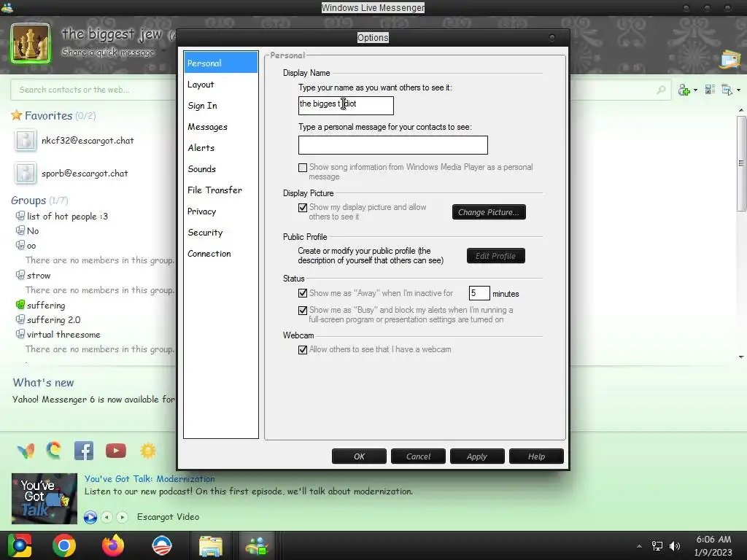Screen dimensions: 747x560
Task: Click Apply in Options dialog
Action: (477, 456)
